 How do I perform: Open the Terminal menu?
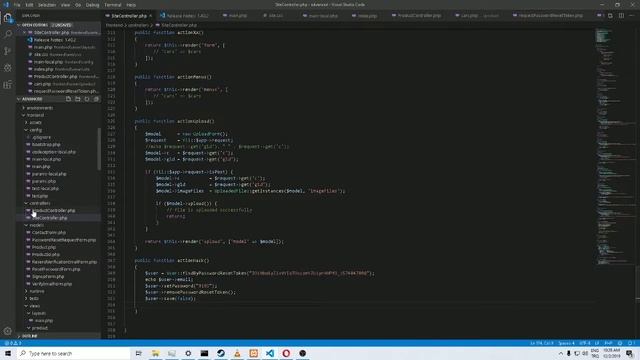coord(113,5)
